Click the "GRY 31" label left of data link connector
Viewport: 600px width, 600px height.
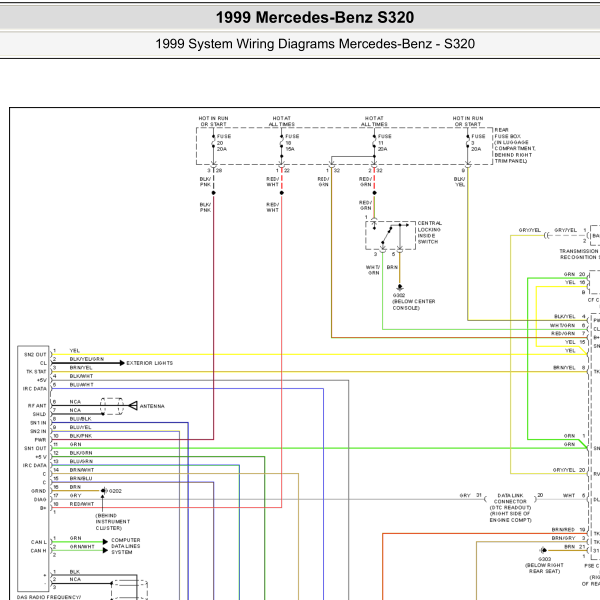click(470, 495)
